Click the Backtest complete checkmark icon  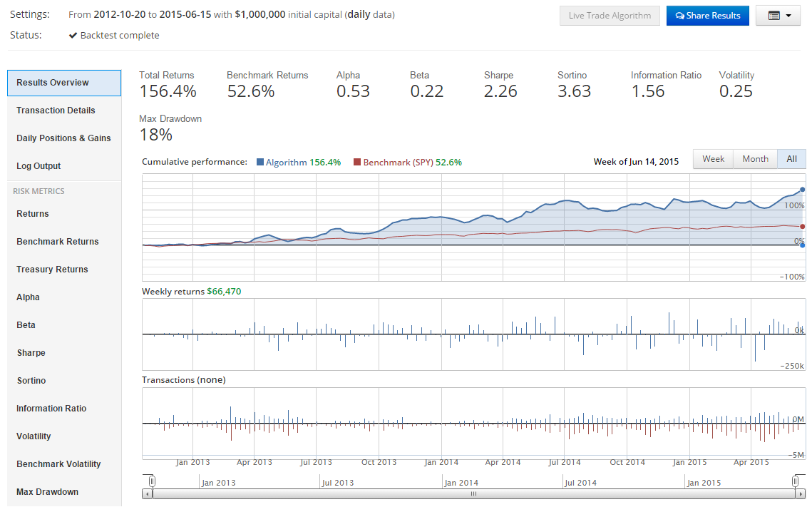[x=73, y=36]
